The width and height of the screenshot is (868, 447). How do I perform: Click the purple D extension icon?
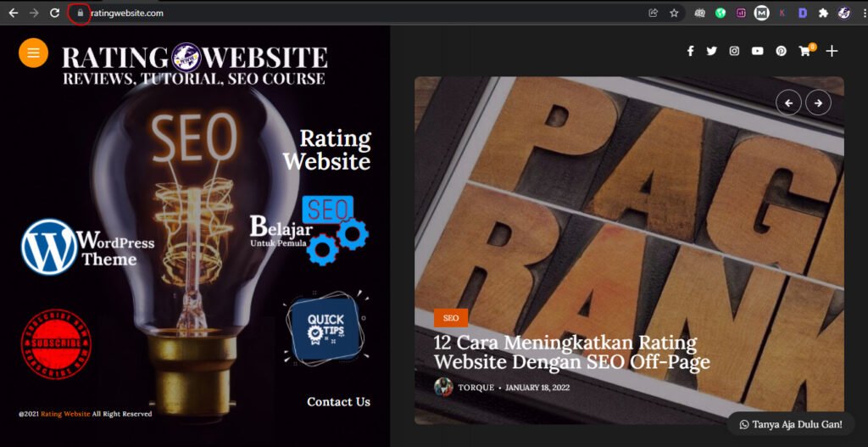point(803,13)
